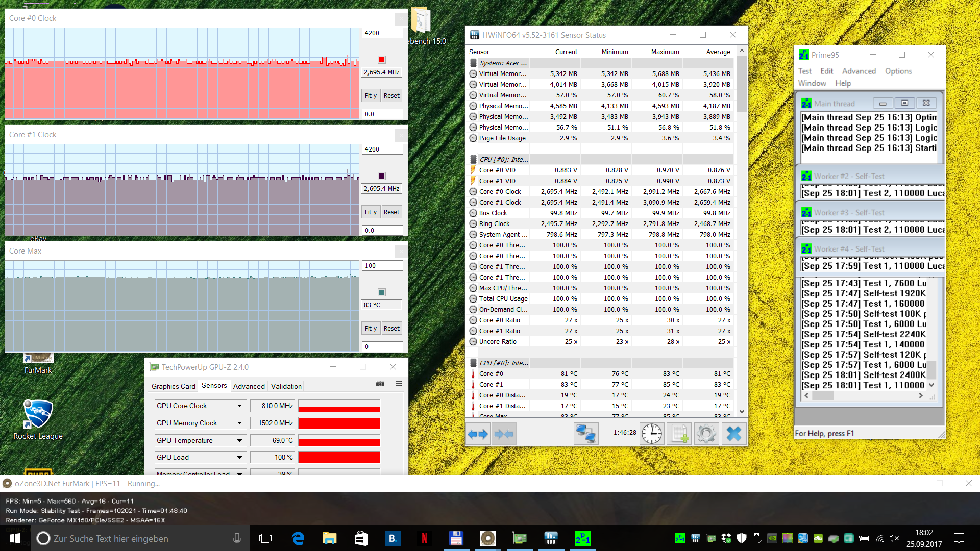Click blue X close sensors icon

click(x=733, y=434)
